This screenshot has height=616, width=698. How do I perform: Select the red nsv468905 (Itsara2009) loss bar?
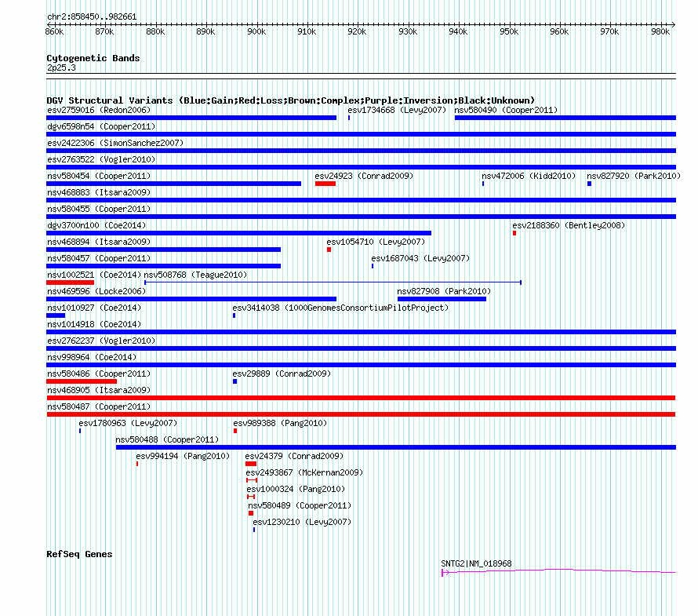point(361,398)
